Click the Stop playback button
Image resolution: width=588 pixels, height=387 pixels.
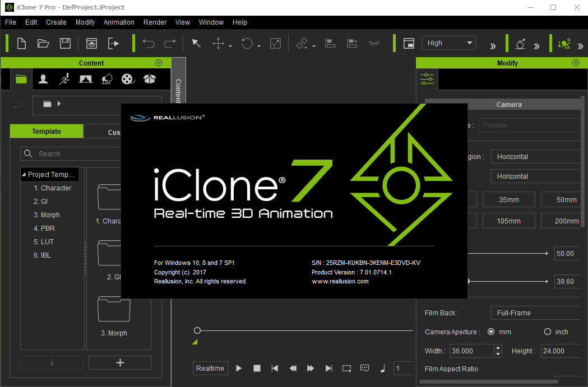[257, 369]
